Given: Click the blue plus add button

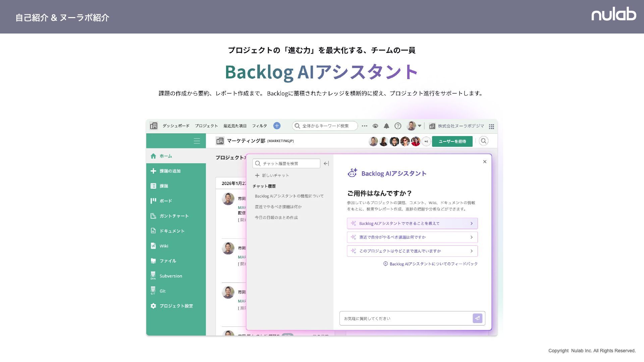Looking at the screenshot, I should point(277,126).
